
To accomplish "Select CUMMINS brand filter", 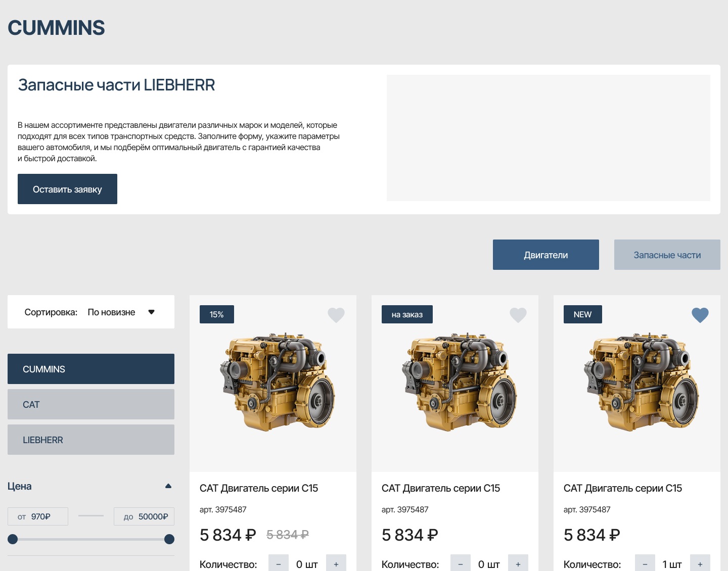I will point(91,369).
